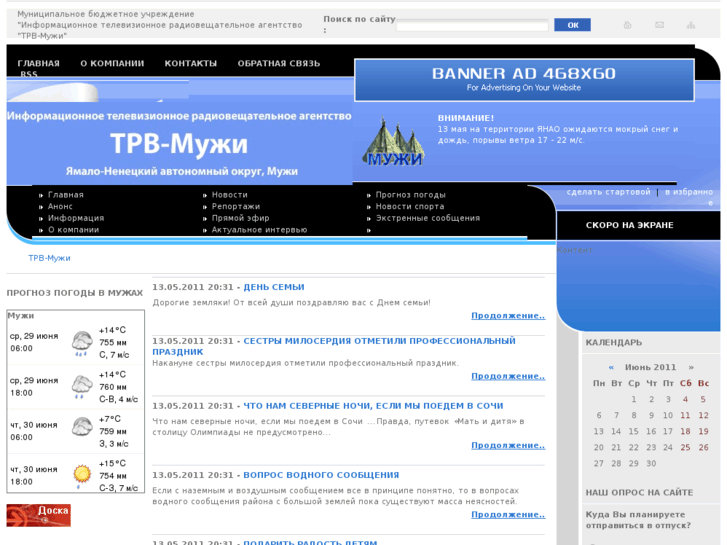
Task: Click the Мужи weather widget title
Action: tap(21, 316)
